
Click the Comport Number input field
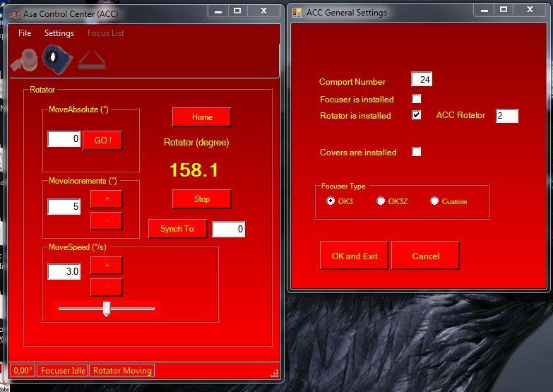[422, 80]
